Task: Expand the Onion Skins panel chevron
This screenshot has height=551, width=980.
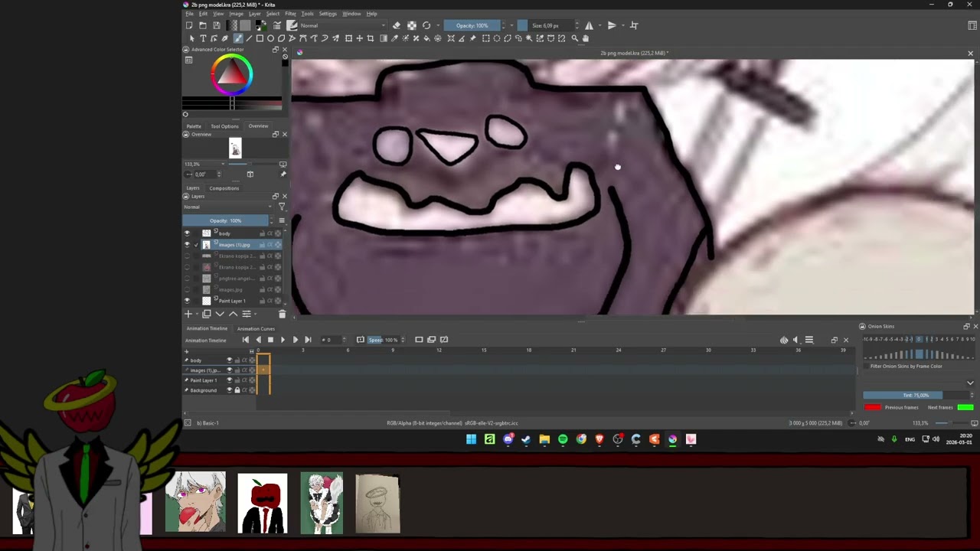Action: 970,383
